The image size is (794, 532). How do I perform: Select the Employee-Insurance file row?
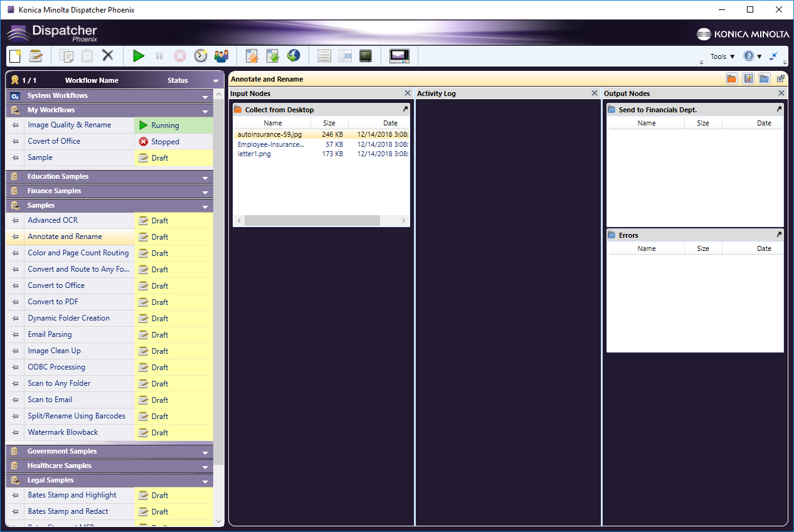click(x=321, y=144)
